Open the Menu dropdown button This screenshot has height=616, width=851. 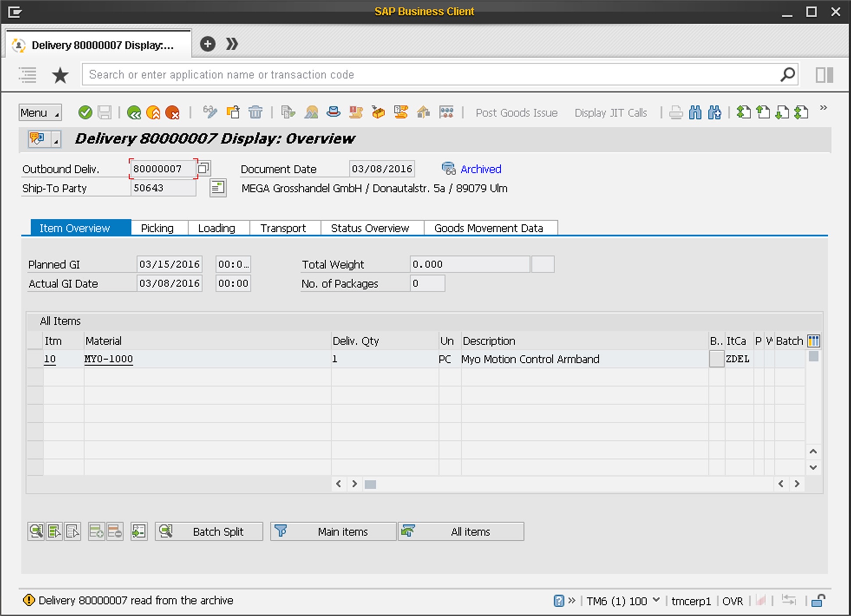[x=40, y=113]
